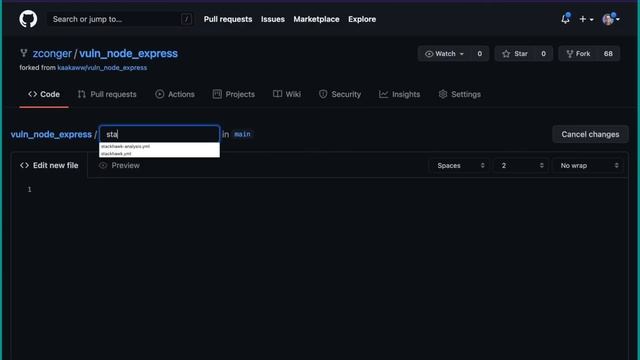View the forks count 68
The width and height of the screenshot is (640, 360).
tap(608, 53)
